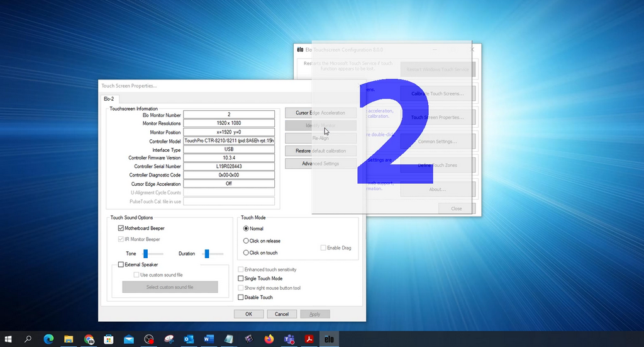Open the Mail app from the taskbar
Viewport: 644px width, 347px height.
pyautogui.click(x=128, y=339)
